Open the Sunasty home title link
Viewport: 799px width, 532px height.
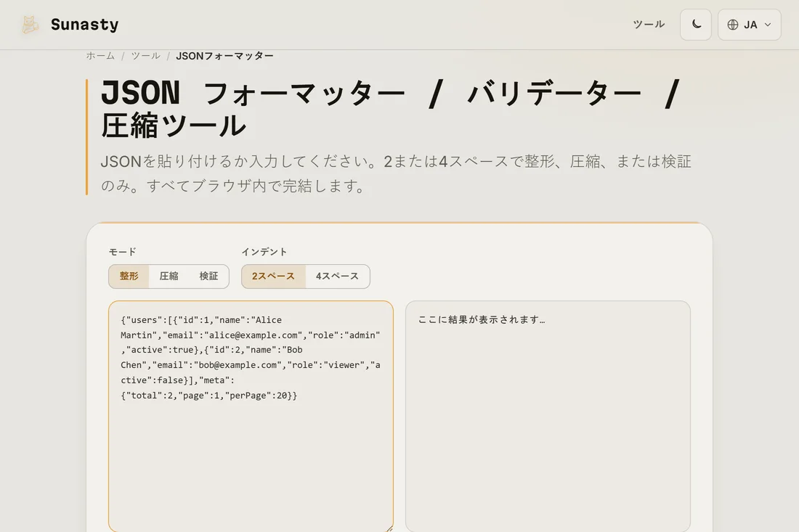(84, 25)
